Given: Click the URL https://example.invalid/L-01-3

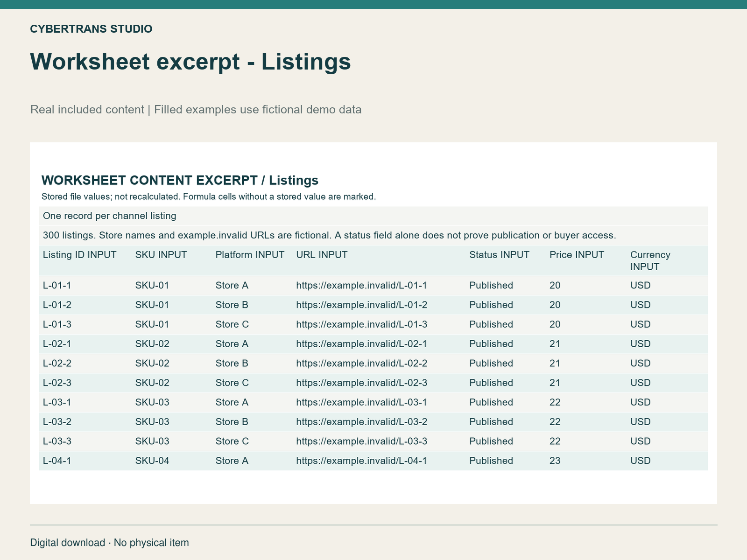Looking at the screenshot, I should 362,325.
